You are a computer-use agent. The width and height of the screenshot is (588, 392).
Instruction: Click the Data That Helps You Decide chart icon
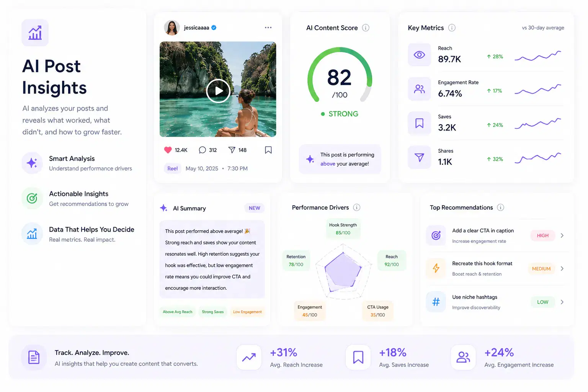32,234
